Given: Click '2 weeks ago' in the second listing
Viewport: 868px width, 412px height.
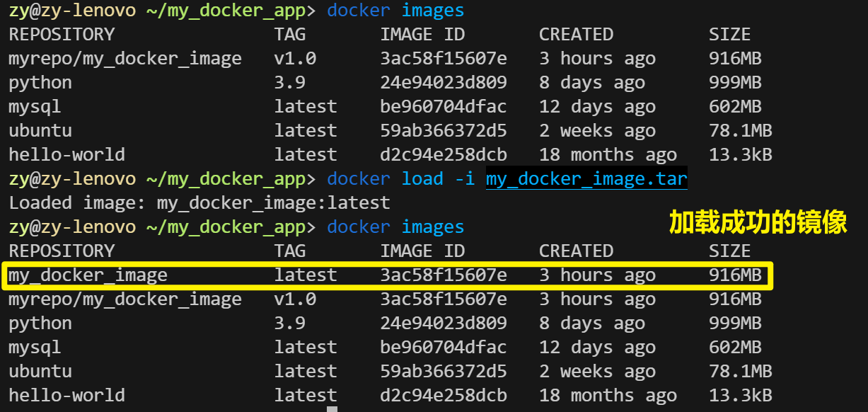Looking at the screenshot, I should pos(598,372).
